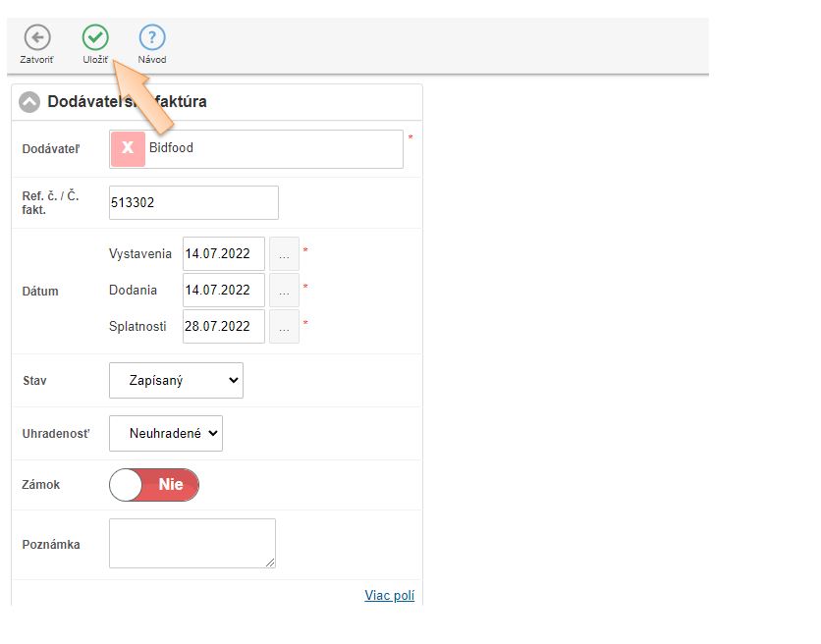Click the Viac polí link
Image resolution: width=821 pixels, height=644 pixels.
coord(390,595)
